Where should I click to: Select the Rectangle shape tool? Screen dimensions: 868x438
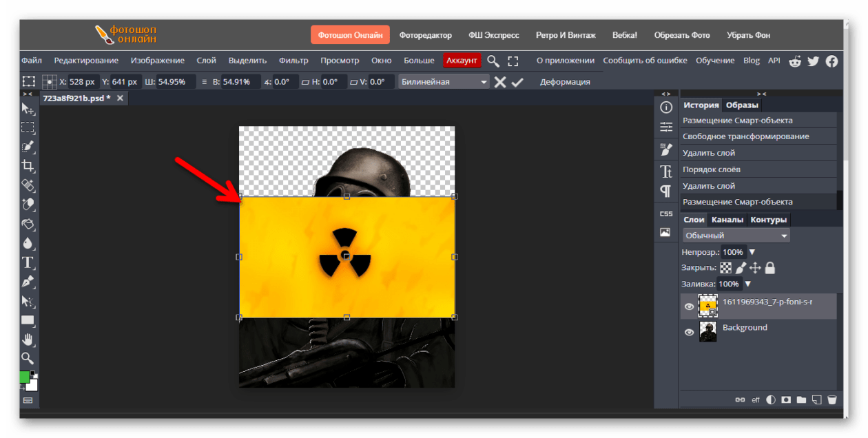28,320
